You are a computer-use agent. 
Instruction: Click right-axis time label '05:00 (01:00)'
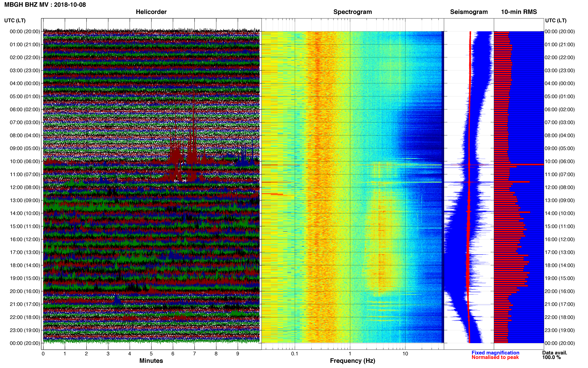560,96
